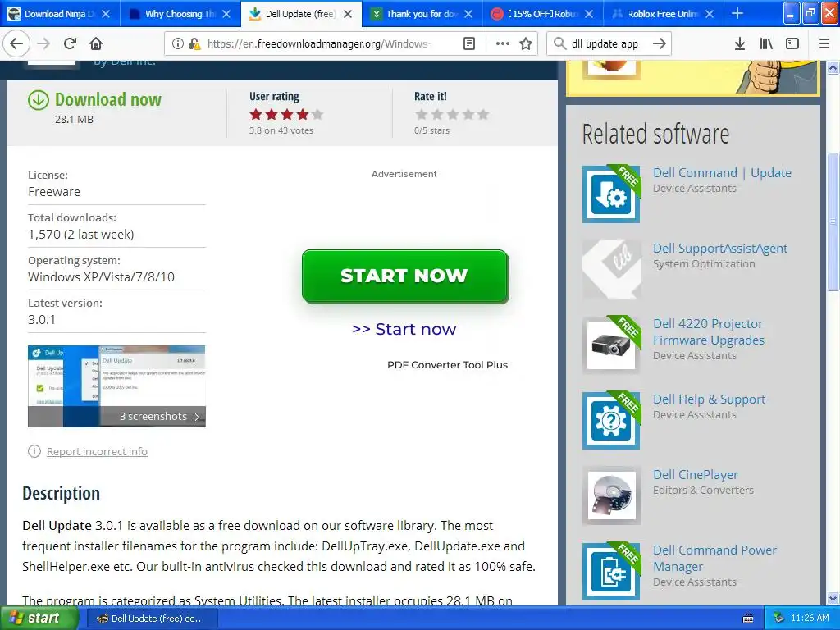
Task: Toggle Reader View icon in address bar
Action: 469,44
